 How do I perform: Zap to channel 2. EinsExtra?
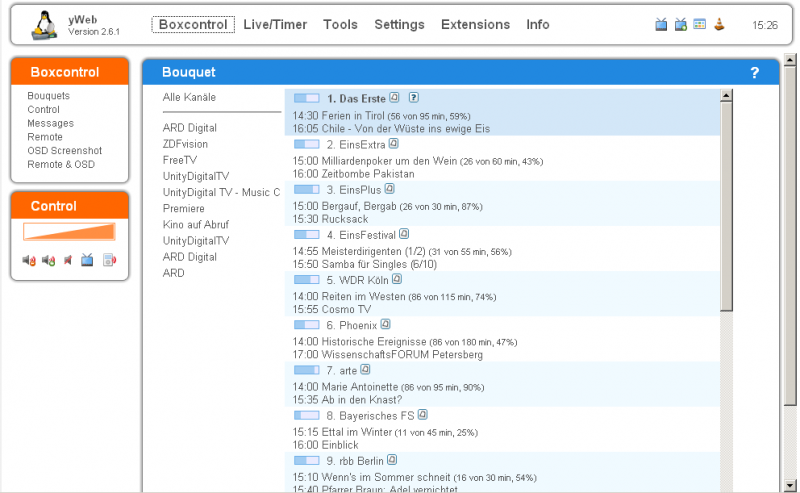click(x=356, y=145)
